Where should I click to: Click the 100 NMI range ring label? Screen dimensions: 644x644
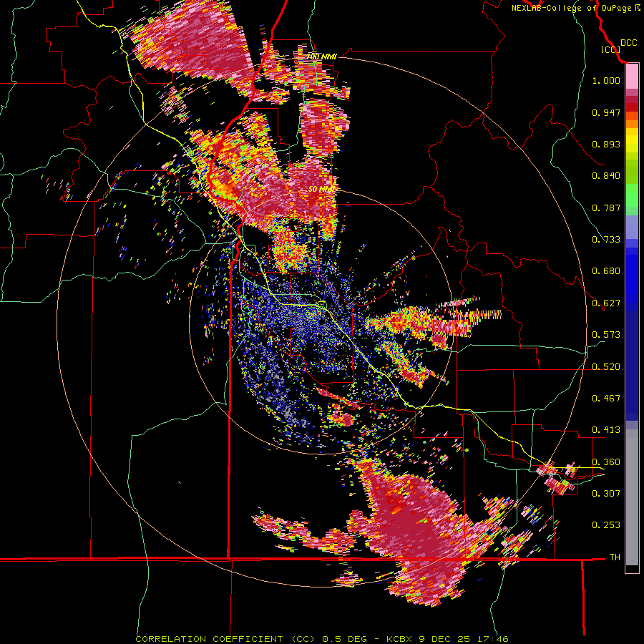click(322, 57)
